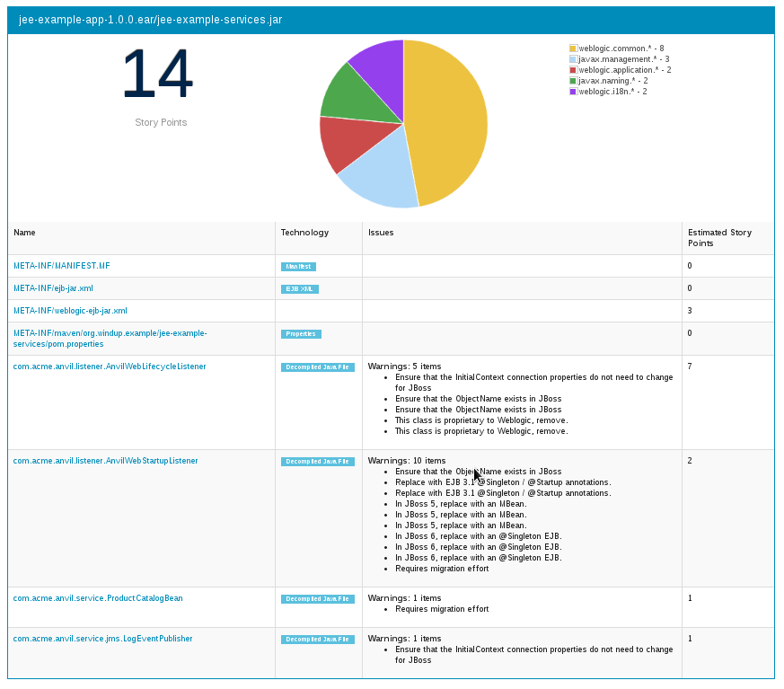Open the AnvilWebLifecycleListener class link
Image resolution: width=784 pixels, height=689 pixels.
pyautogui.click(x=110, y=367)
